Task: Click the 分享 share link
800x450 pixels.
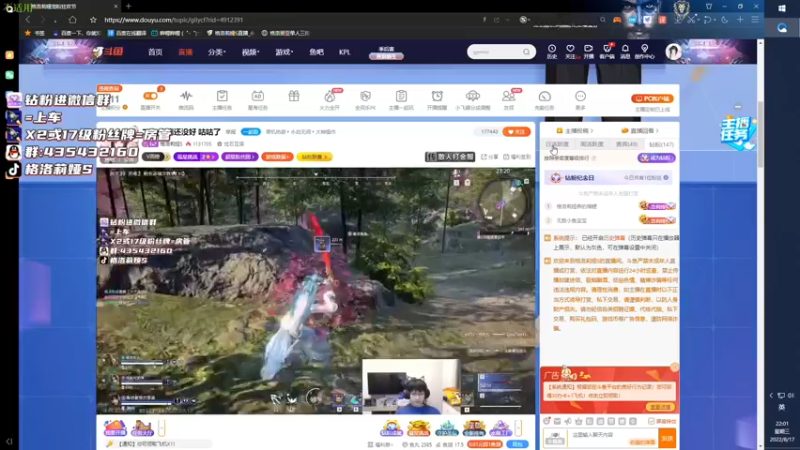Action: point(490,157)
